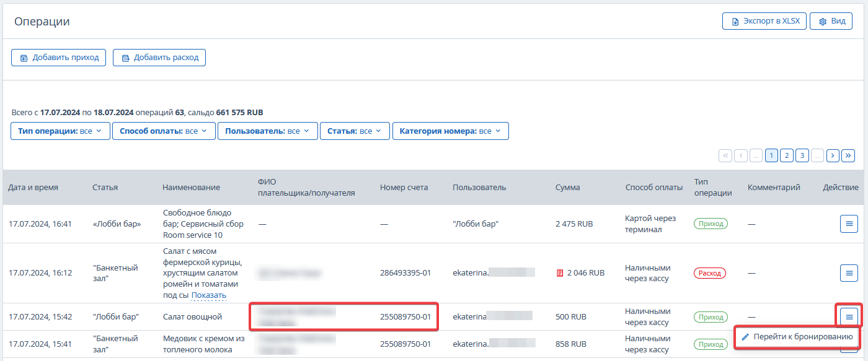The image size is (868, 361).
Task: Click date 17.07.2024, 16:41
Action: tap(40, 224)
